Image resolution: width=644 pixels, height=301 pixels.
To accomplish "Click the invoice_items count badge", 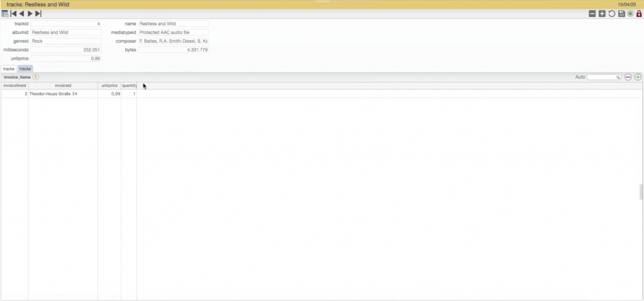I will point(36,77).
